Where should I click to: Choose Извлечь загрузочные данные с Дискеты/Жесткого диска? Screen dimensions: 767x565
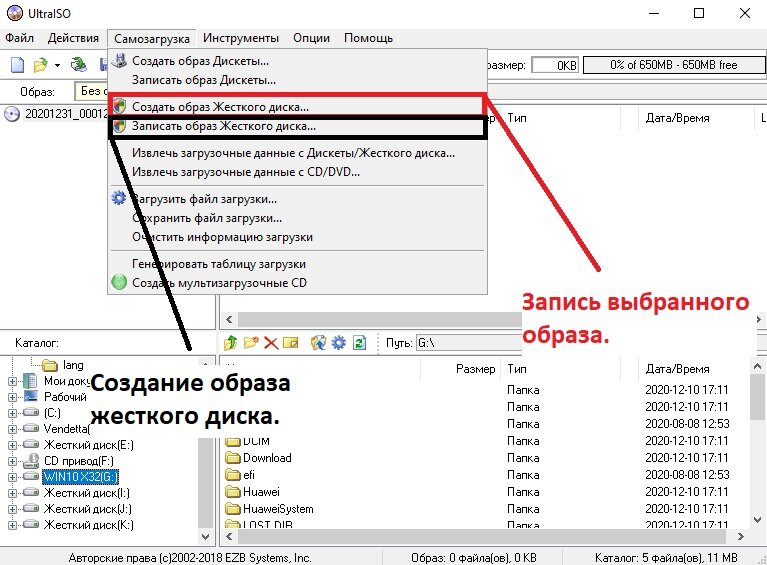(297, 153)
